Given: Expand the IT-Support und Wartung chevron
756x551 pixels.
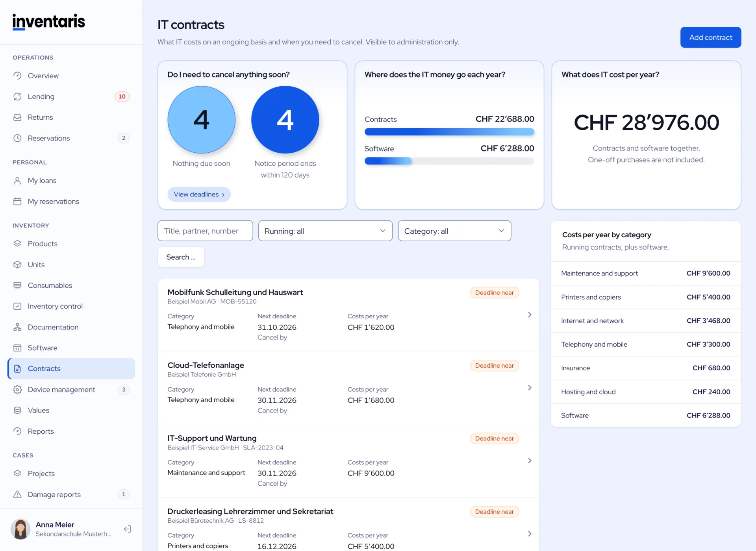Looking at the screenshot, I should (x=530, y=461).
